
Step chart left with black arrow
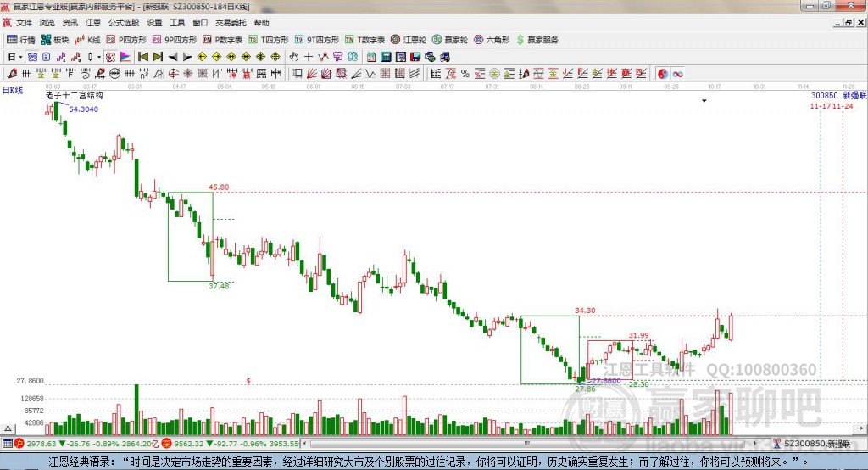pyautogui.click(x=173, y=57)
